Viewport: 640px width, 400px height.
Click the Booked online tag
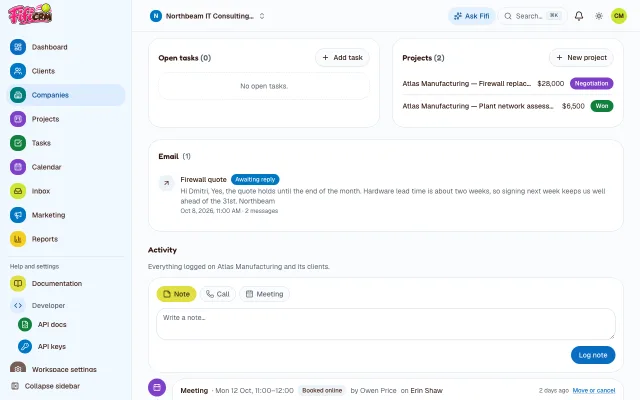322,391
